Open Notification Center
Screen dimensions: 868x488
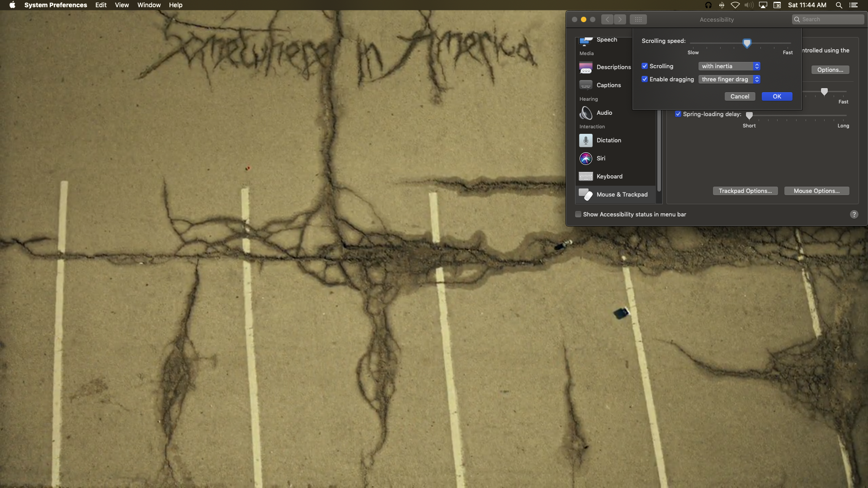(x=853, y=5)
